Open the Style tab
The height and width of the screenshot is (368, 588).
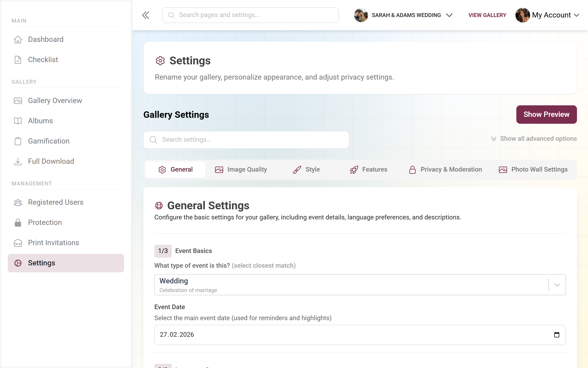pos(306,170)
